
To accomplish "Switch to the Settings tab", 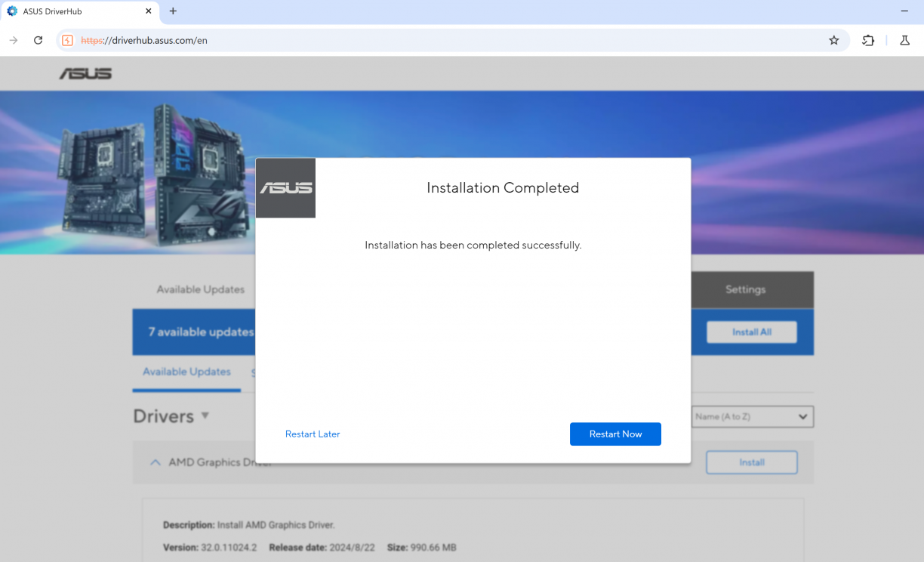I will click(745, 289).
